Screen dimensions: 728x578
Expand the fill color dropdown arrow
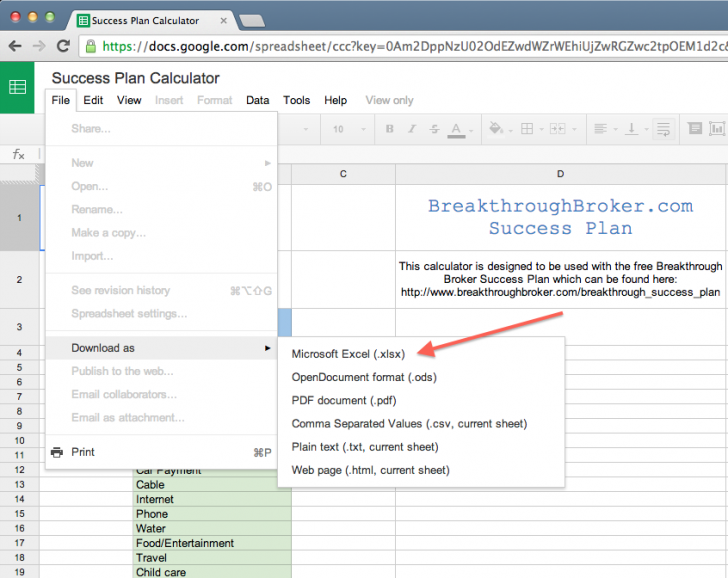tap(511, 130)
